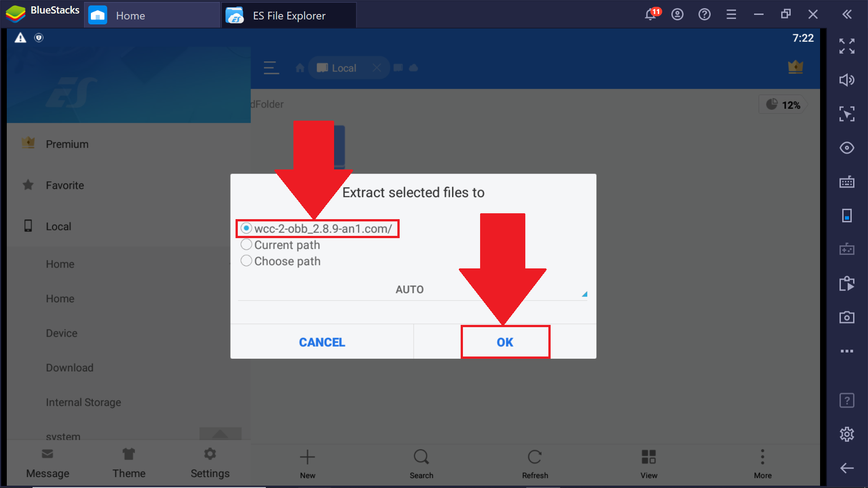Image resolution: width=868 pixels, height=488 pixels.
Task: Click the Local navigation item
Action: tap(58, 226)
